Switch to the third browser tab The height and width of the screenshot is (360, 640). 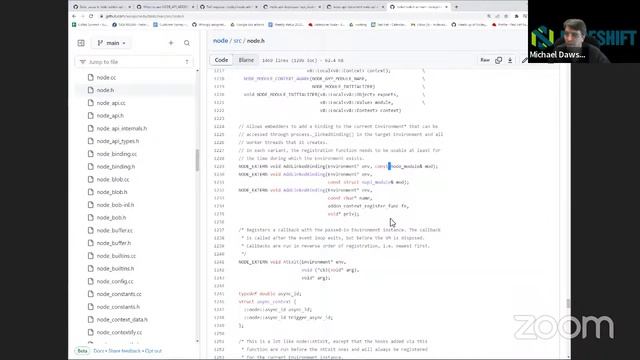pyautogui.click(x=228, y=7)
